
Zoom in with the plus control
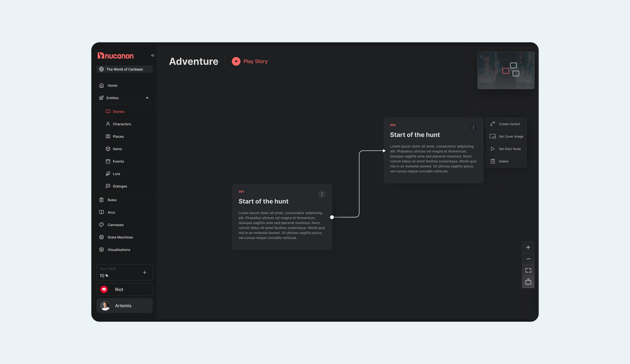click(x=528, y=247)
